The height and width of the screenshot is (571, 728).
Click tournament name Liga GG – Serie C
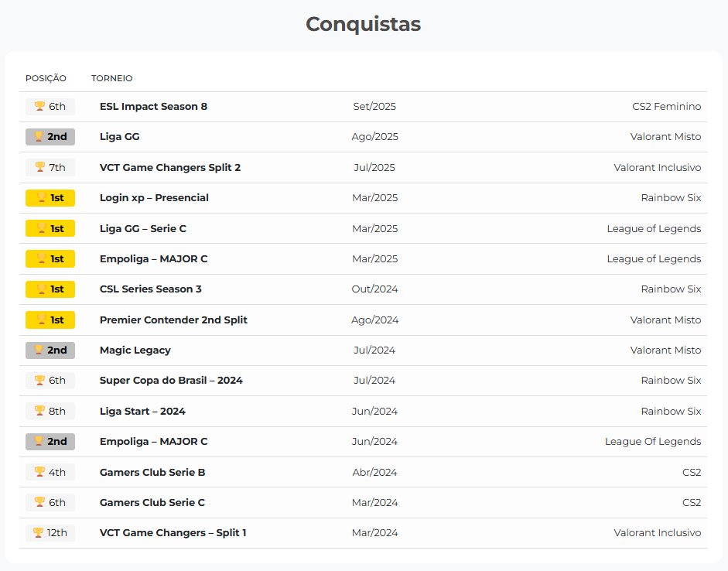143,228
